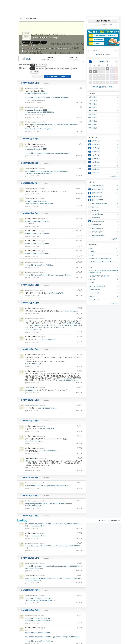Open Recent entry 10月16日(水)
Viewport: 138px width, 644px height.
pyautogui.click(x=93, y=111)
